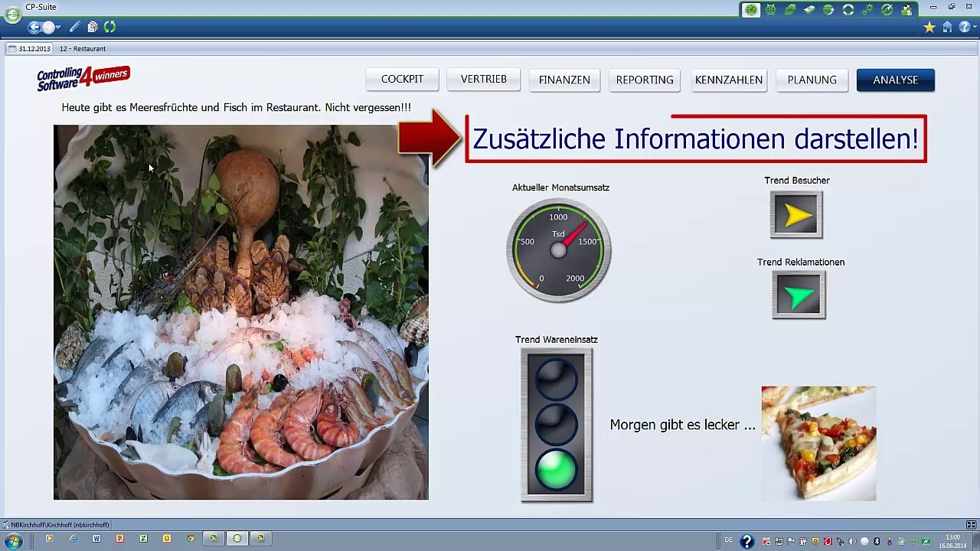Viewport: 980px width, 551px height.
Task: Click the DE language indicator in the tray
Action: (729, 540)
